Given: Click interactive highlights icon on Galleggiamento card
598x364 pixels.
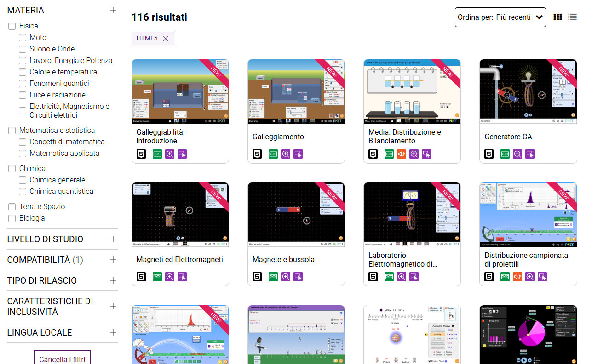Looking at the screenshot, I should click(x=298, y=154).
